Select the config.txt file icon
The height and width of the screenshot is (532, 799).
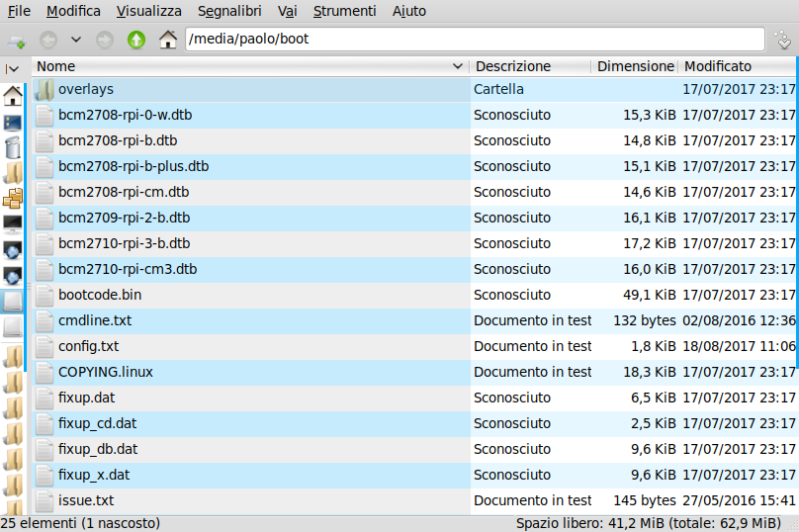pyautogui.click(x=44, y=346)
